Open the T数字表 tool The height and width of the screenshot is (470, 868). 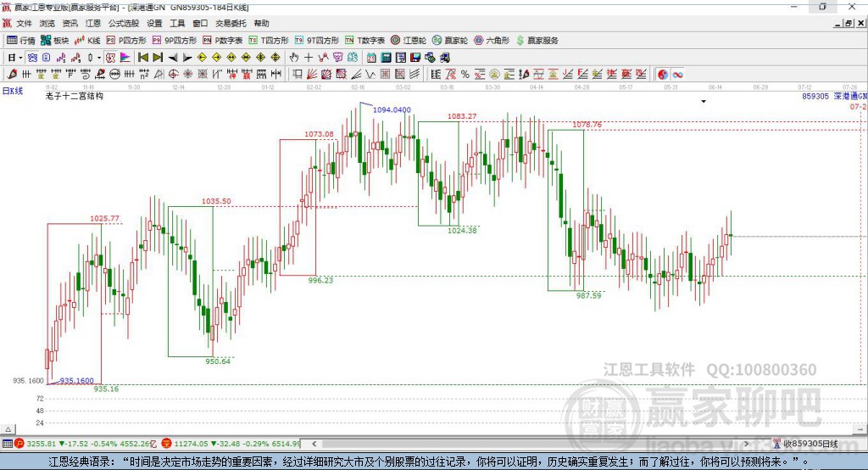coord(364,41)
